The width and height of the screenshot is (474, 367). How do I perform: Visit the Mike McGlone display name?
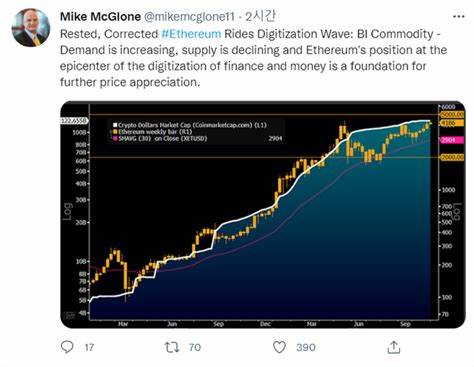tap(100, 17)
